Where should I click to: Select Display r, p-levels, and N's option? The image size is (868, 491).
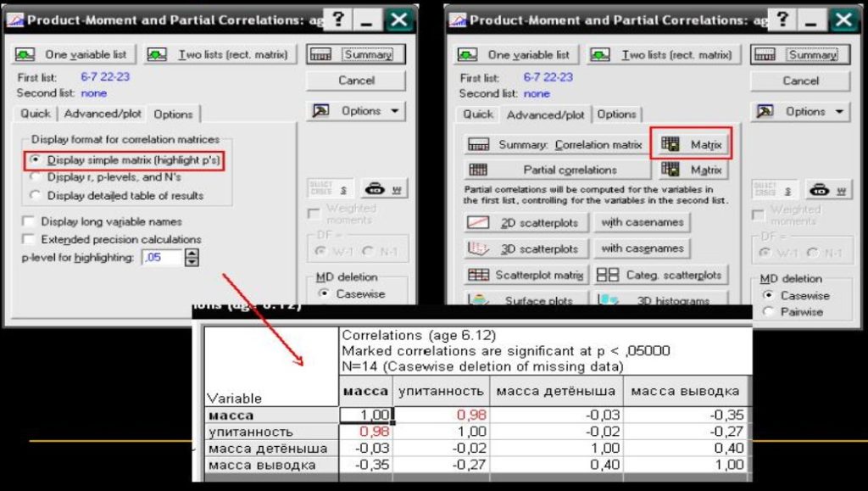pos(36,177)
